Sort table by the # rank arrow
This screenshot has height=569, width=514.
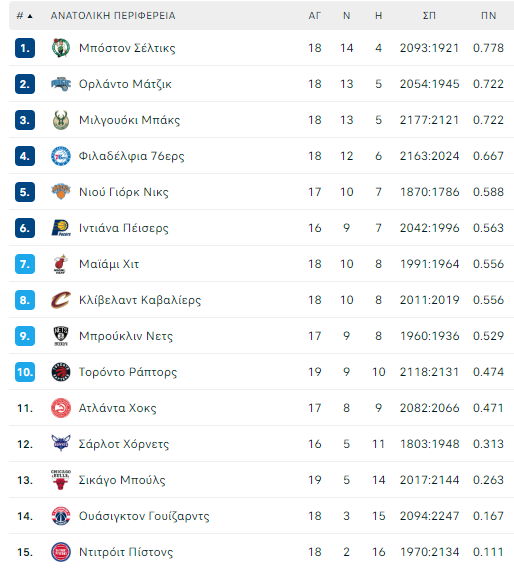click(30, 16)
